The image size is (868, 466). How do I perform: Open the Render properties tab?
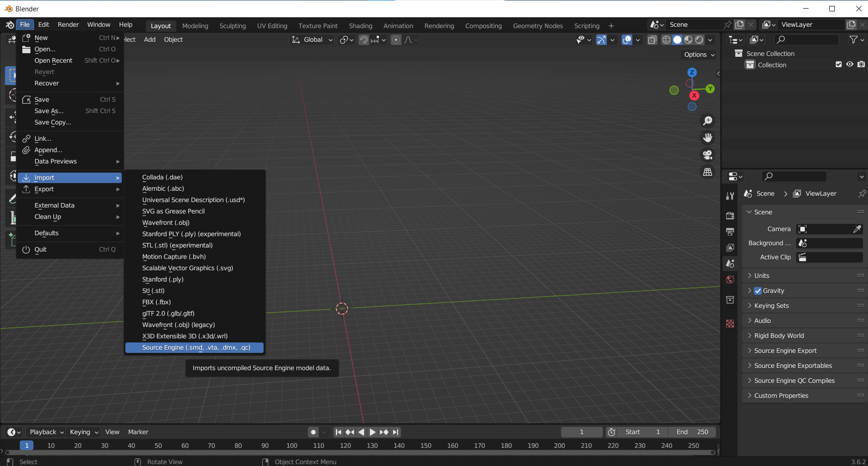(x=731, y=216)
